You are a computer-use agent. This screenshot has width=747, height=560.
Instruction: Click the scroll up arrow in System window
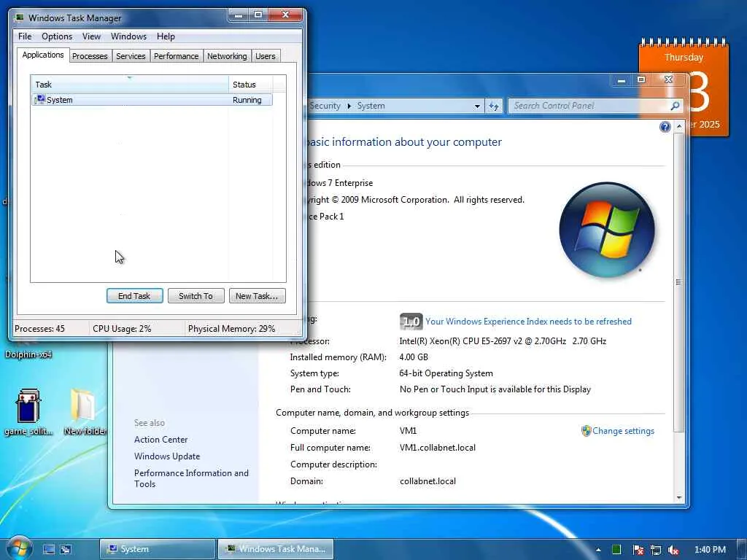coord(679,126)
